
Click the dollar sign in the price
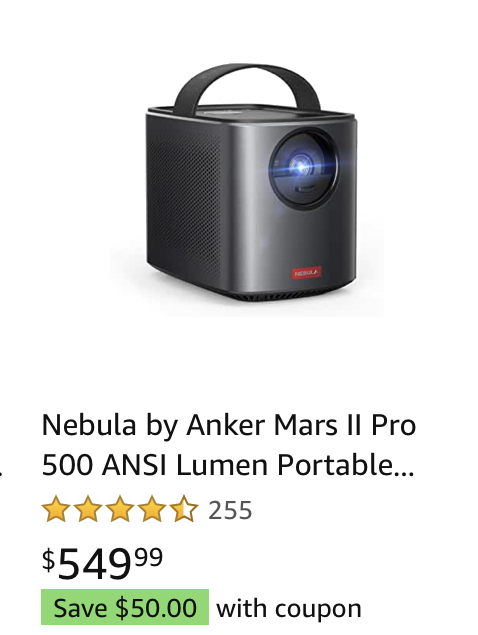point(49,559)
